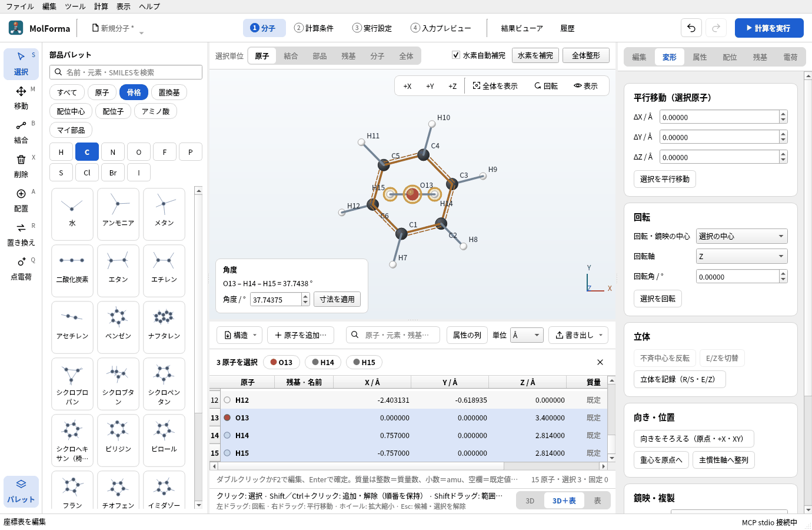Click 計算を実行 button
This screenshot has width=812, height=530.
click(769, 28)
